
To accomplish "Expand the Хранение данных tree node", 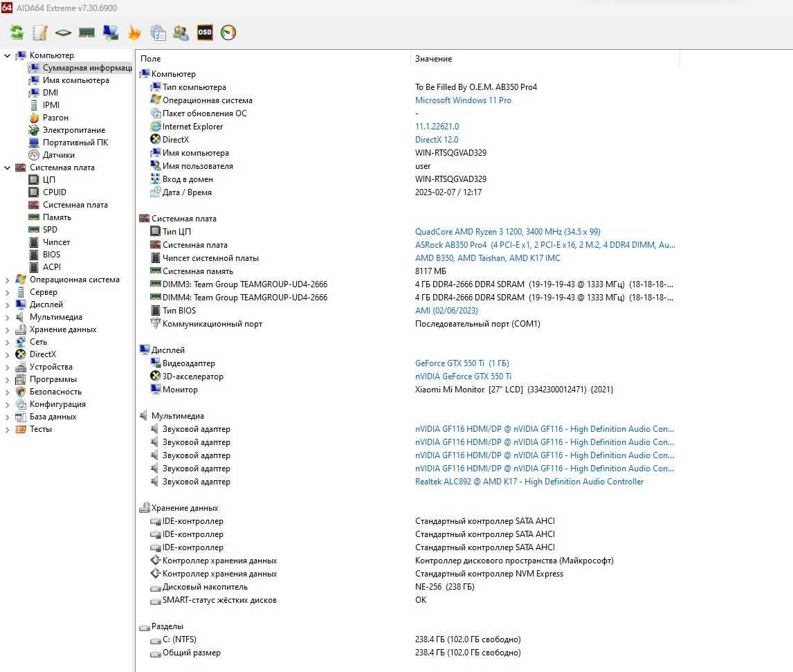I will [7, 329].
